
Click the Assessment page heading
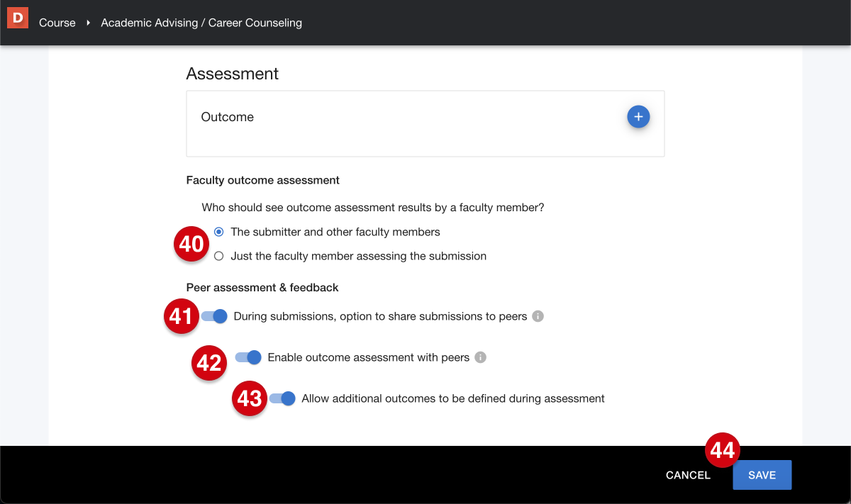click(x=232, y=74)
